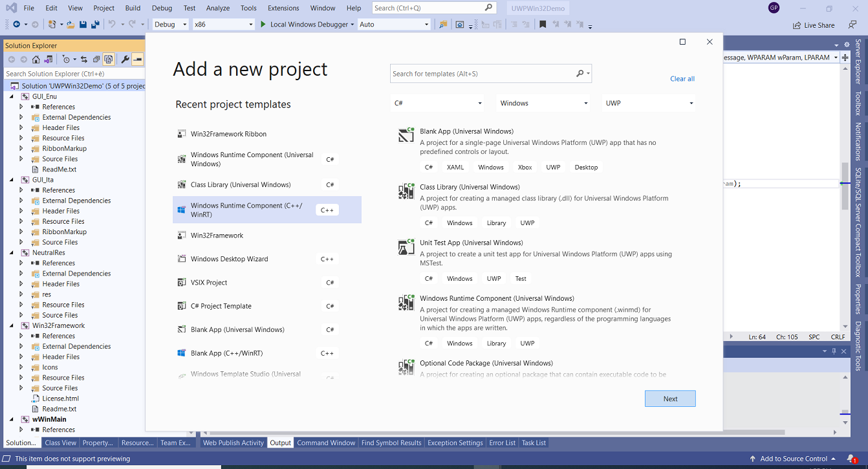Select the VSIX Project recent template
Image resolution: width=868 pixels, height=469 pixels.
[267, 283]
